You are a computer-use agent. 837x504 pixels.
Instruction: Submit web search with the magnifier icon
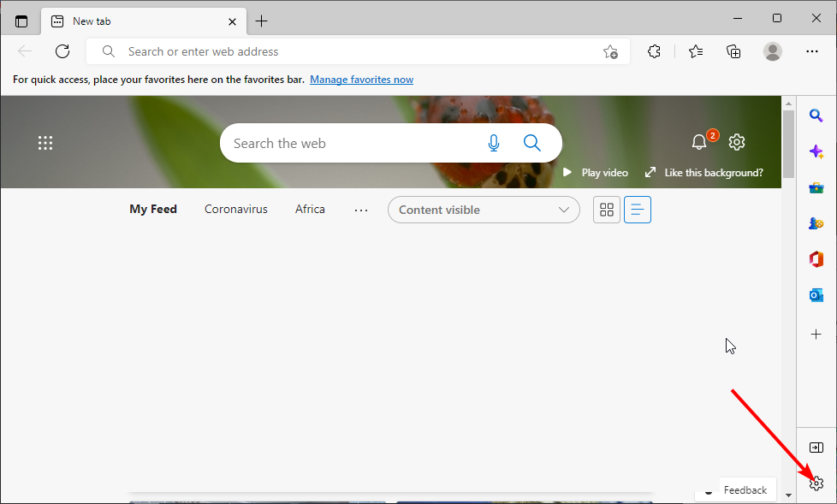coord(532,143)
